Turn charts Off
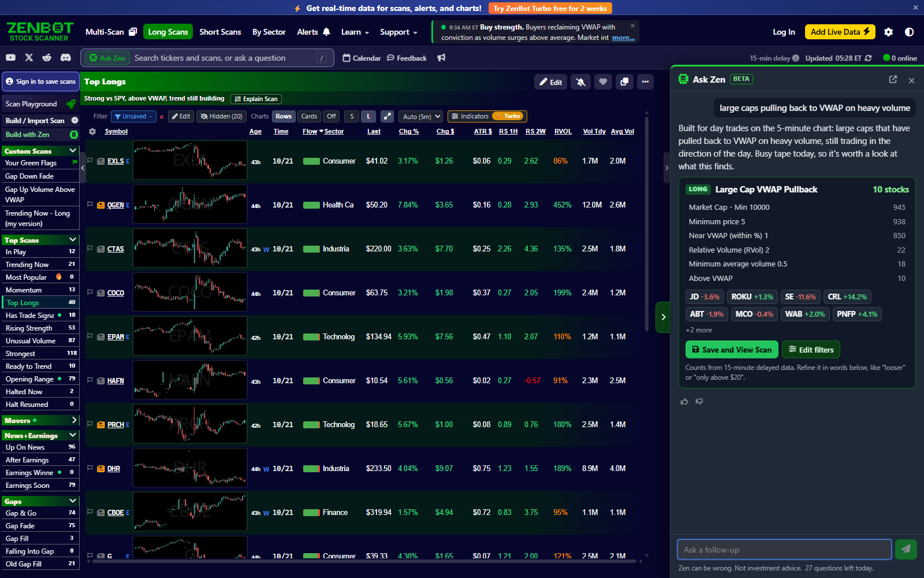The image size is (924, 578). coord(331,116)
